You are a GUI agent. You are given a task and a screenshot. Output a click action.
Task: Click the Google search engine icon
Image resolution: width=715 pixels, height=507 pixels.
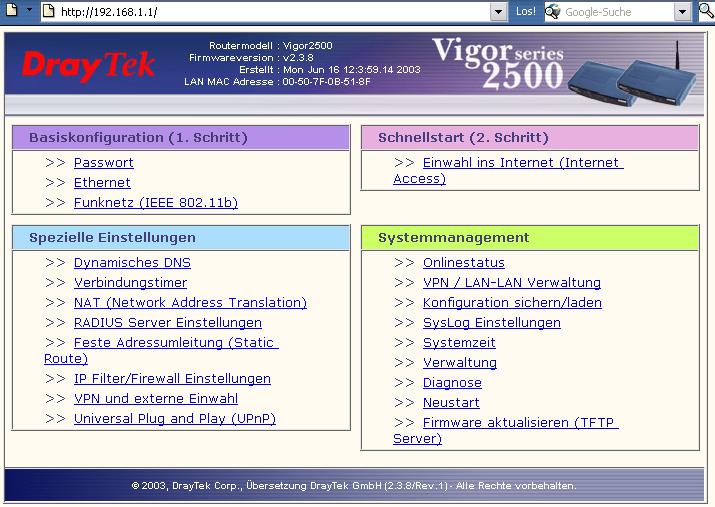click(x=553, y=11)
